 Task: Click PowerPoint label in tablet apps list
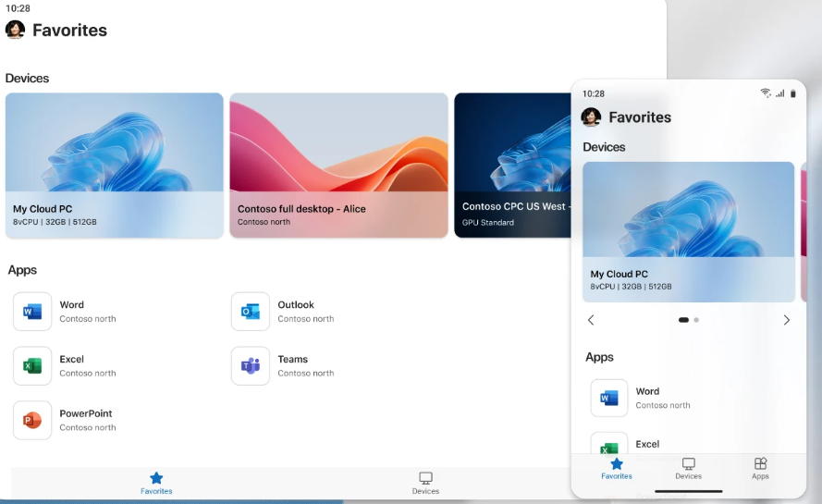pyautogui.click(x=86, y=413)
